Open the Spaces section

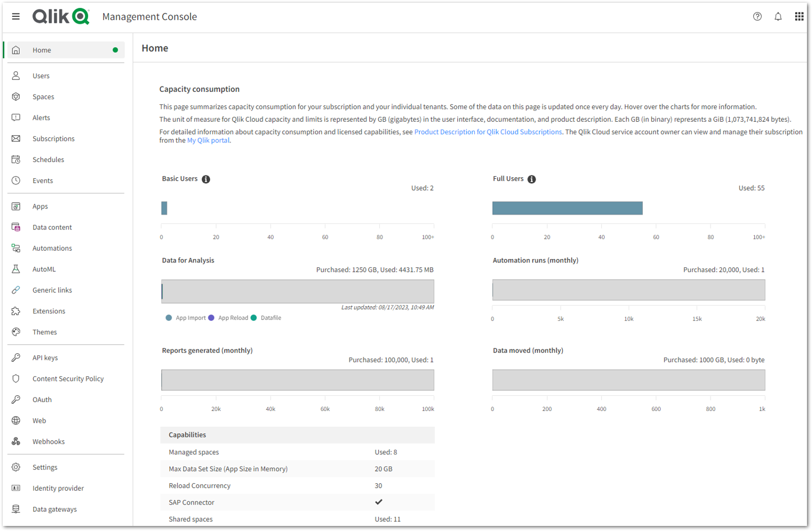(44, 96)
